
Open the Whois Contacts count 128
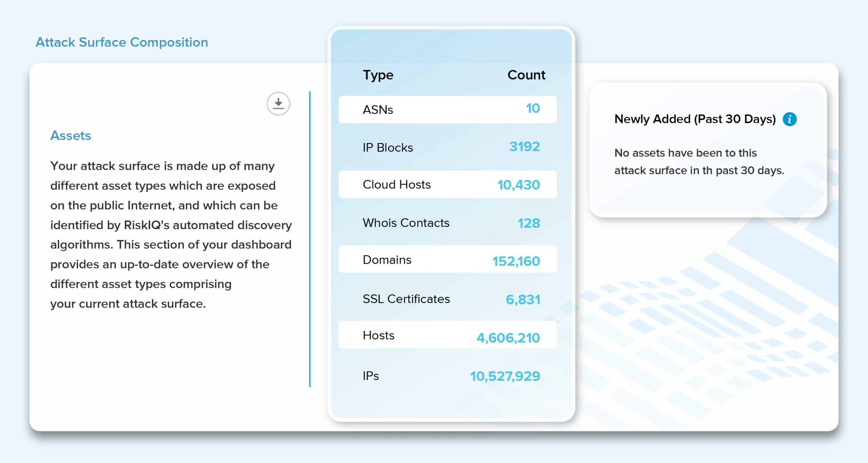pyautogui.click(x=529, y=223)
